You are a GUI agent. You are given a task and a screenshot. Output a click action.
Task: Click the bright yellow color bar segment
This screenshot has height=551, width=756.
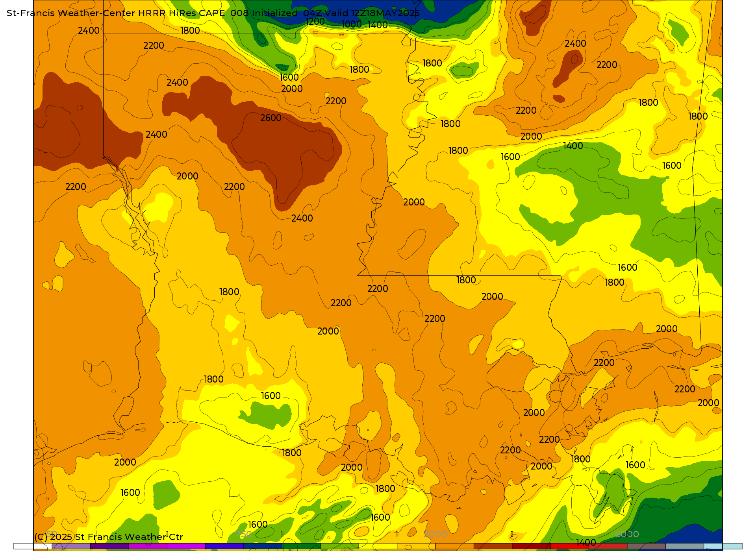click(x=378, y=546)
